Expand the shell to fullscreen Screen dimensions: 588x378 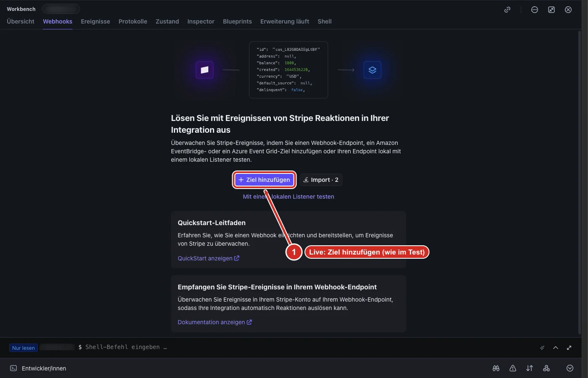point(569,348)
